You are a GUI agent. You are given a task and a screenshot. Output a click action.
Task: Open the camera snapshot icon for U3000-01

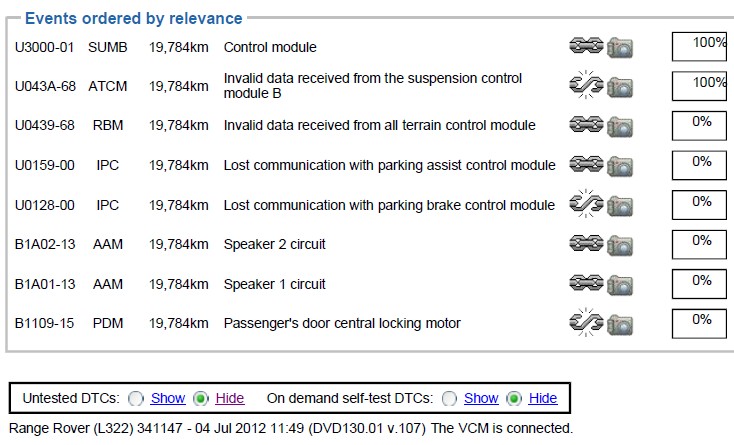coord(620,48)
